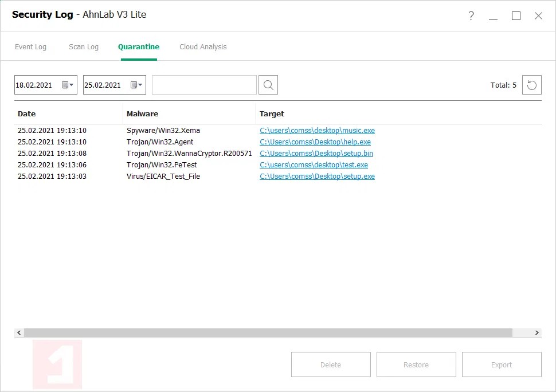Open the setup.bin target link
The image size is (556, 392).
(x=316, y=153)
